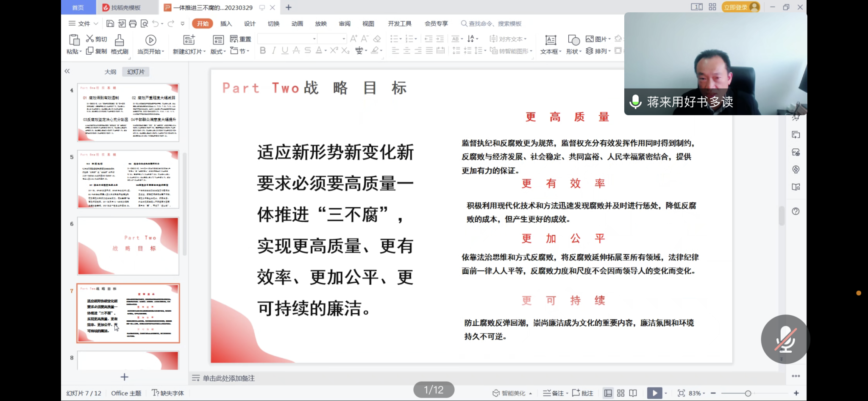Open reading view book icon in status bar
The width and height of the screenshot is (868, 401).
pyautogui.click(x=633, y=393)
